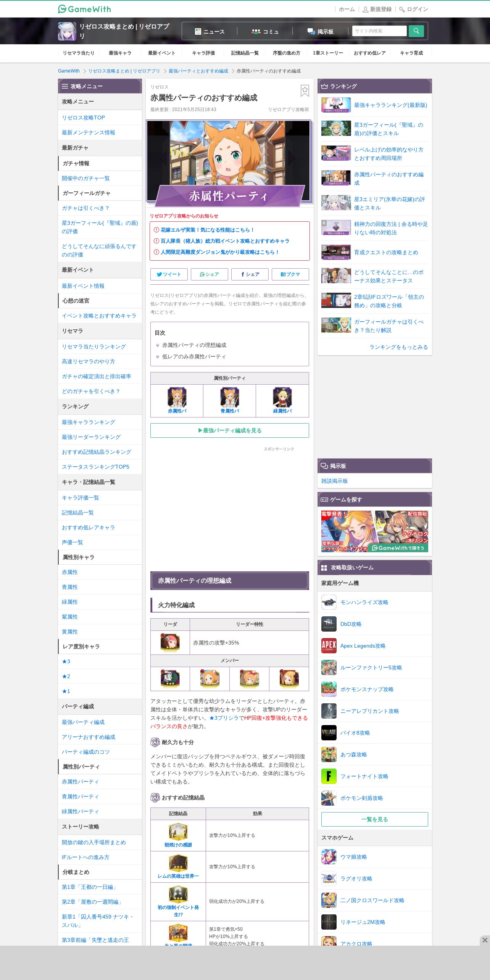Open the 掲示板 board tab in header
Screen dimensions: 490x980
point(321,31)
